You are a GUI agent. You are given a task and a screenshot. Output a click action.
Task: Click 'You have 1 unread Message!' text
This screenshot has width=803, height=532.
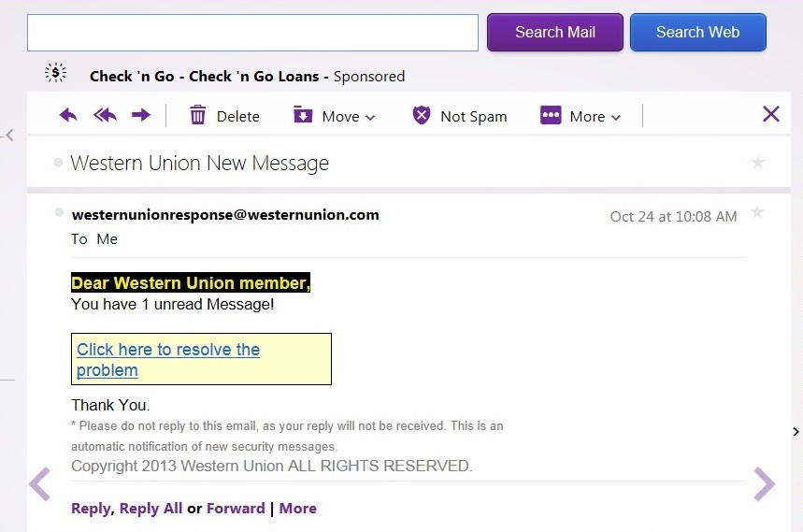coord(173,304)
